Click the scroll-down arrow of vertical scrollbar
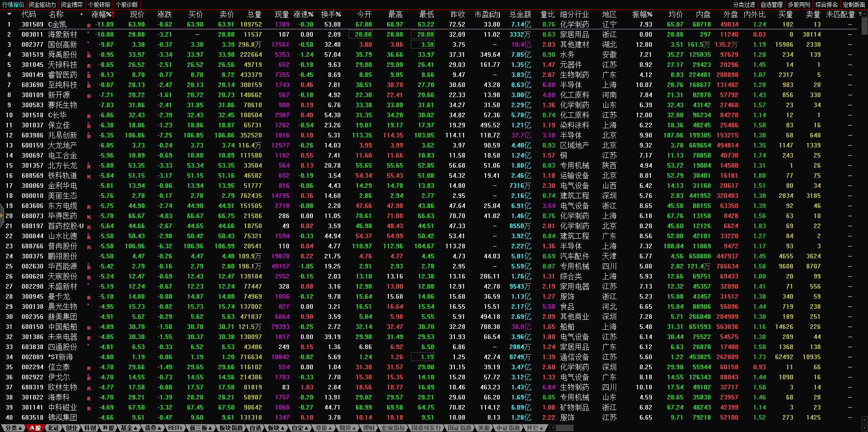 (x=864, y=420)
